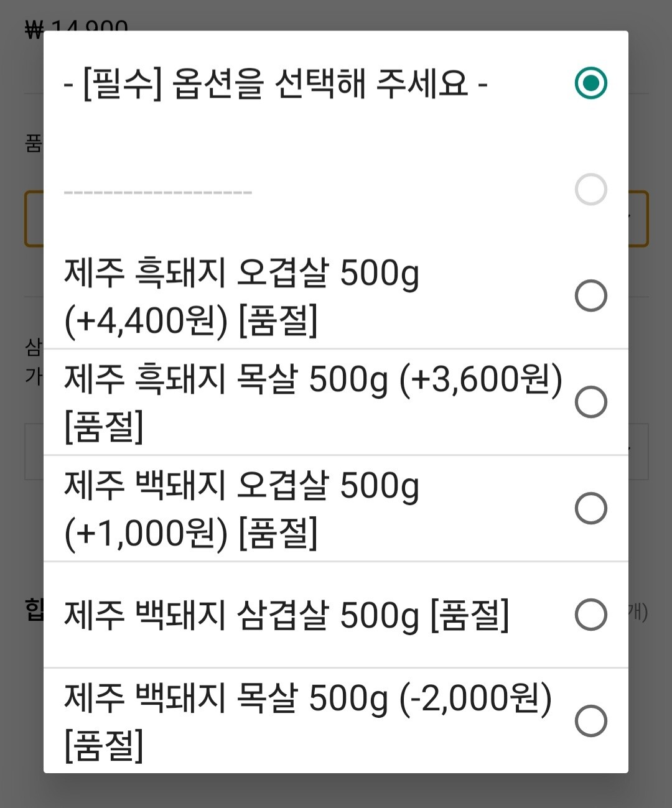The image size is (672, 808).
Task: Click the dashed separator line entry
Action: 158,192
